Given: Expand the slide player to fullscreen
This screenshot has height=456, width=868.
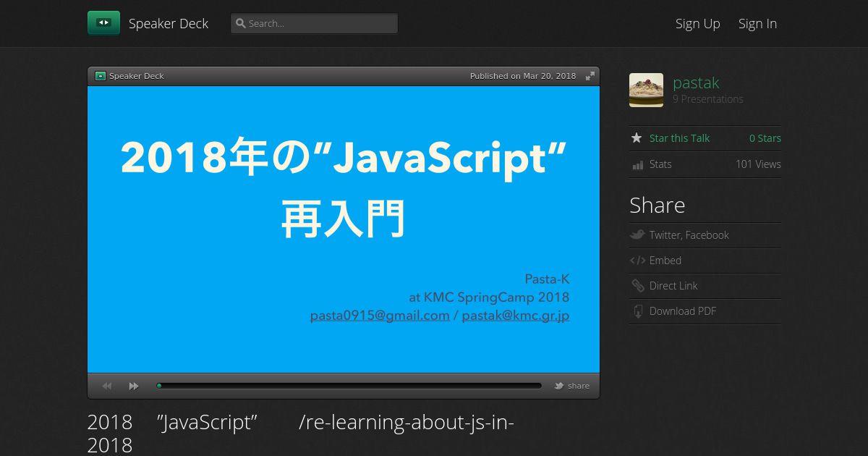Looking at the screenshot, I should pos(590,76).
